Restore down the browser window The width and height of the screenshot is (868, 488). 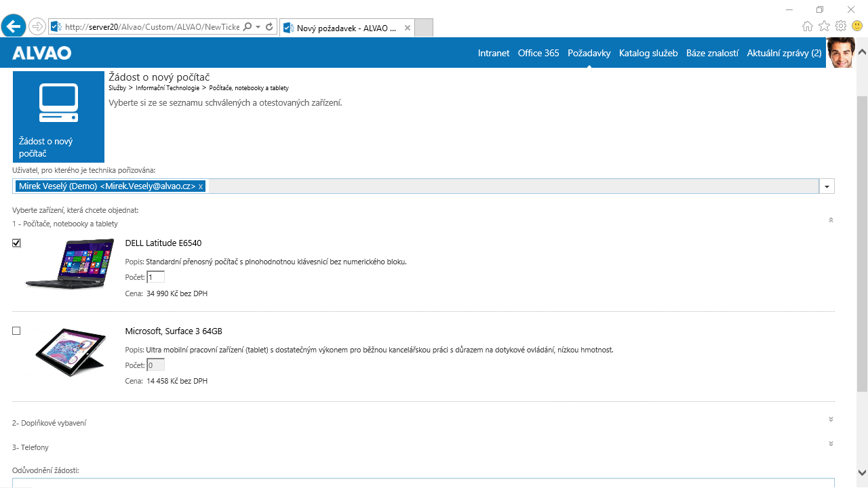pyautogui.click(x=820, y=9)
